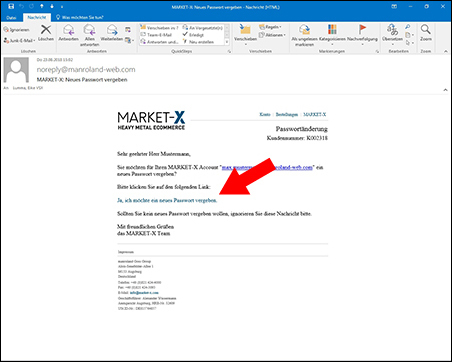Click the meeting reply icon

[x=128, y=30]
